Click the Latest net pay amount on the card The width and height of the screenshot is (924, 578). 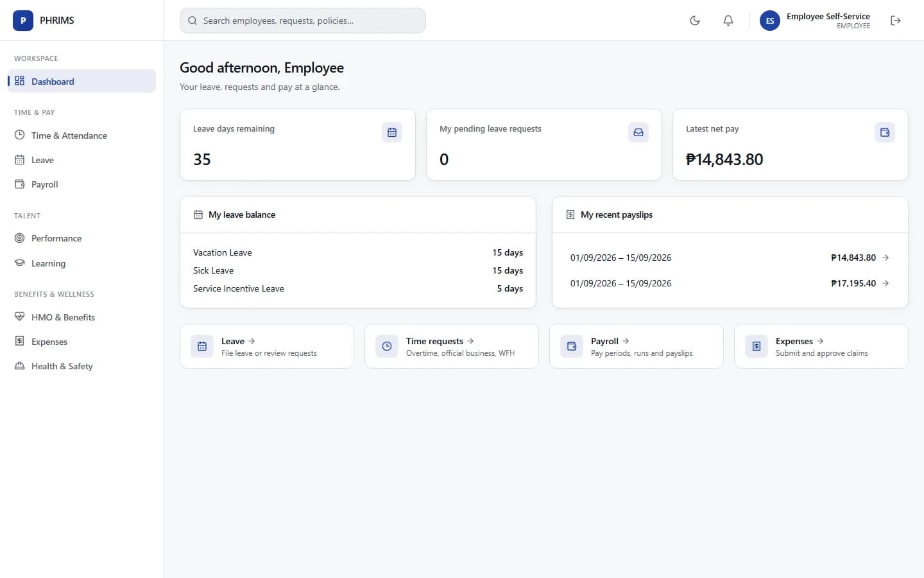[x=724, y=159]
